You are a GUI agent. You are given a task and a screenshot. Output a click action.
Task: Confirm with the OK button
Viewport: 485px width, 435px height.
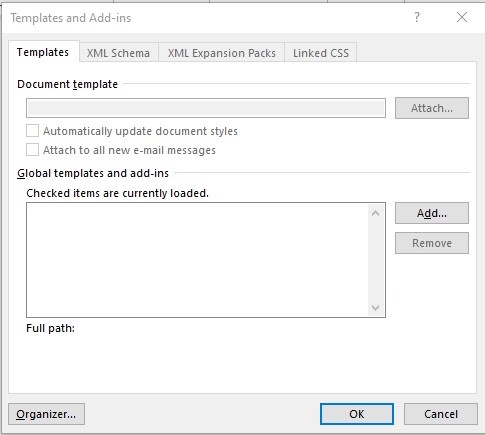pos(357,414)
